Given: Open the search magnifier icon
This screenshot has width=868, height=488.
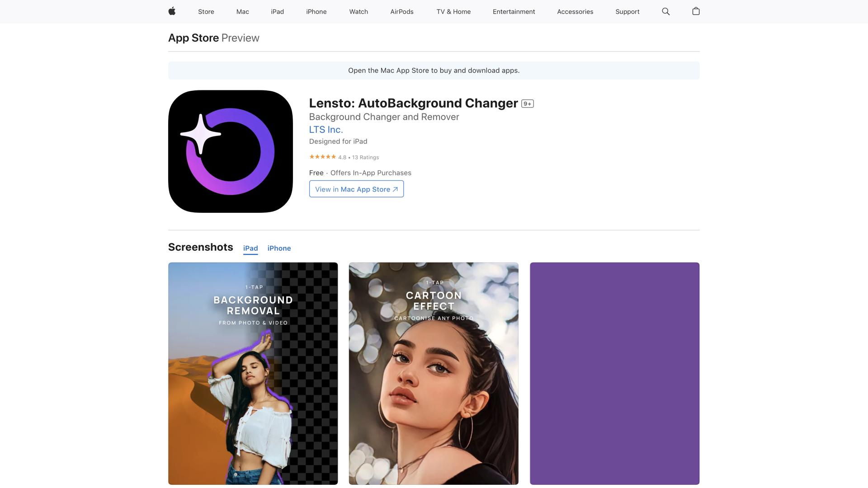Looking at the screenshot, I should 665,11.
